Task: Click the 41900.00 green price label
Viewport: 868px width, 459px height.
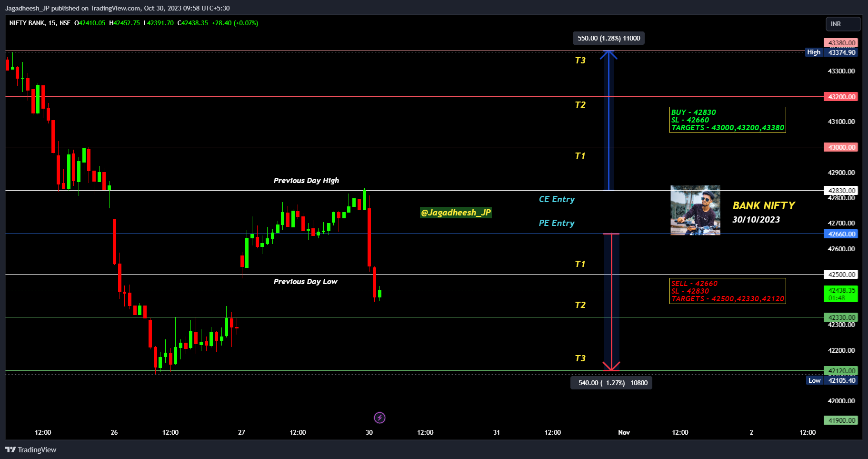Action: (841, 420)
